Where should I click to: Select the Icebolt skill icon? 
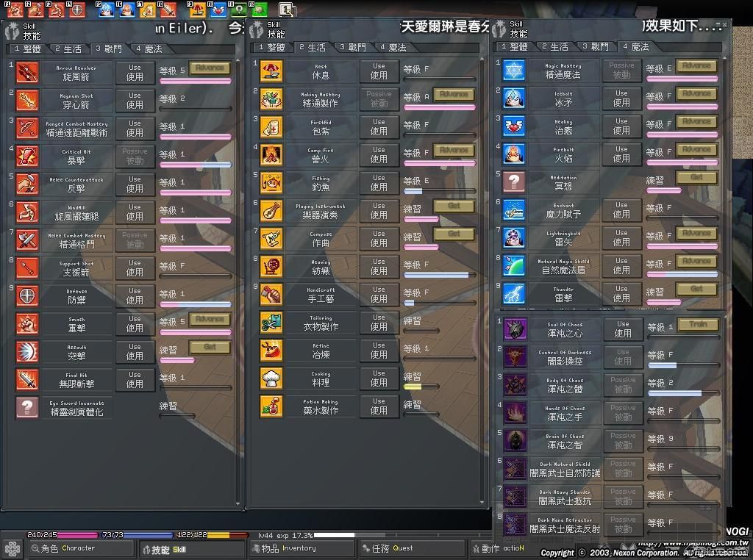tap(514, 98)
